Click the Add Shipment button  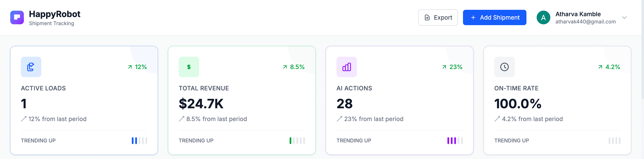pos(494,17)
